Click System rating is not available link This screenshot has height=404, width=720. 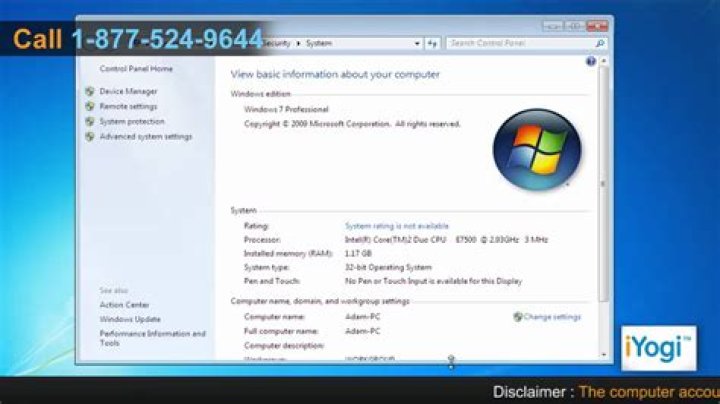point(396,226)
